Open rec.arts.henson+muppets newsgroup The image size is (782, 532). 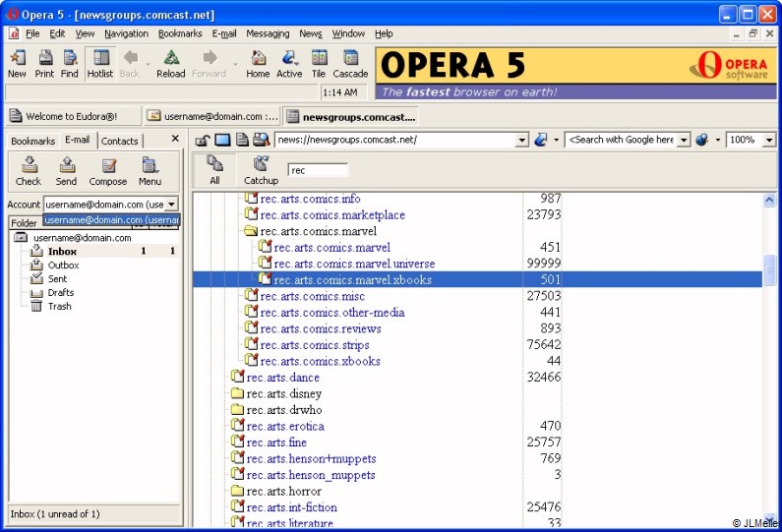pyautogui.click(x=311, y=458)
